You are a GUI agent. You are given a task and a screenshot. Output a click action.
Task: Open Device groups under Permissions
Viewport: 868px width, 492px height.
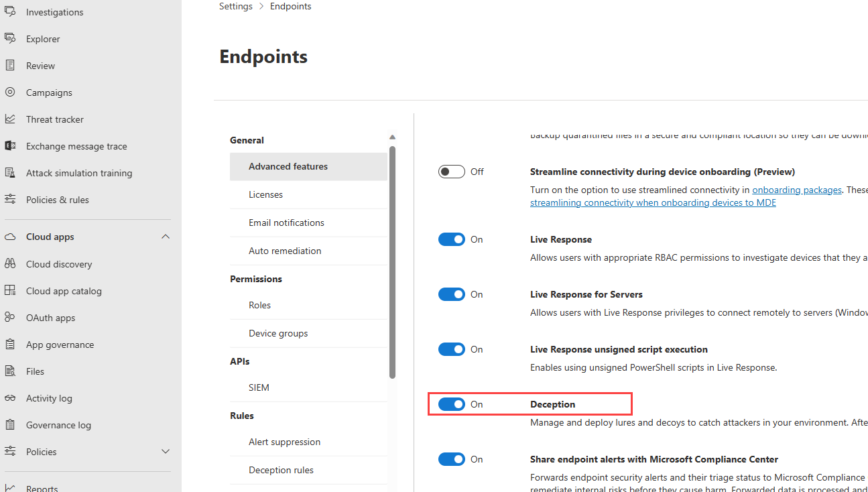(278, 333)
